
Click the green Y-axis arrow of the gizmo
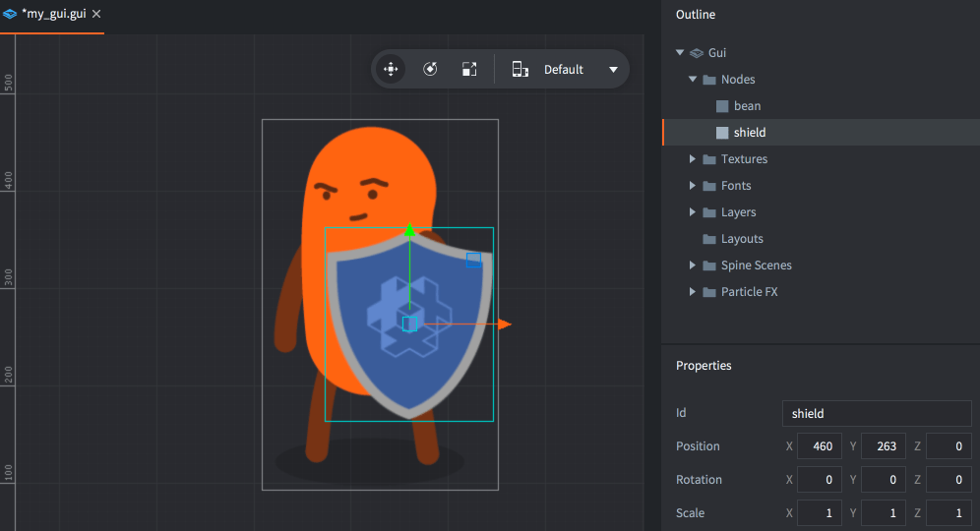point(409,231)
